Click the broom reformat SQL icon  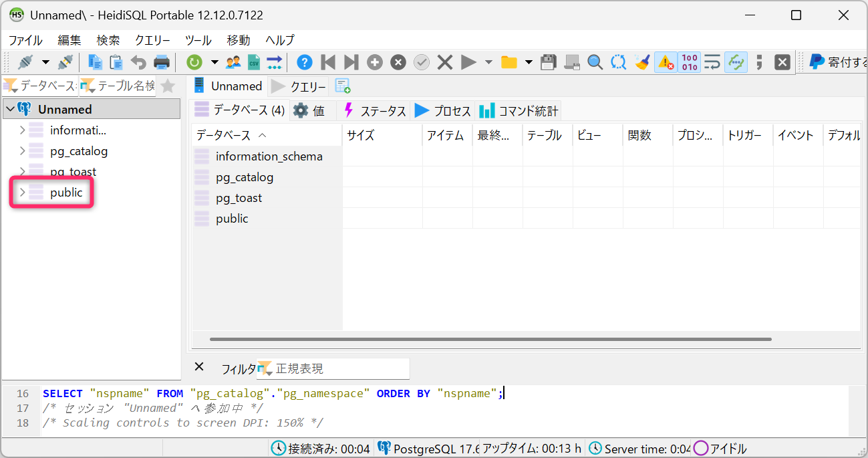point(642,62)
